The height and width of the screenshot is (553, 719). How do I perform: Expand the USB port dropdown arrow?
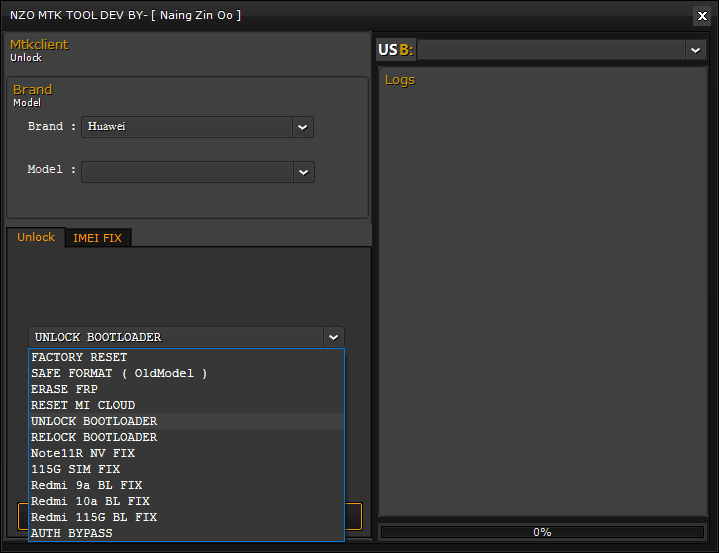pos(695,50)
